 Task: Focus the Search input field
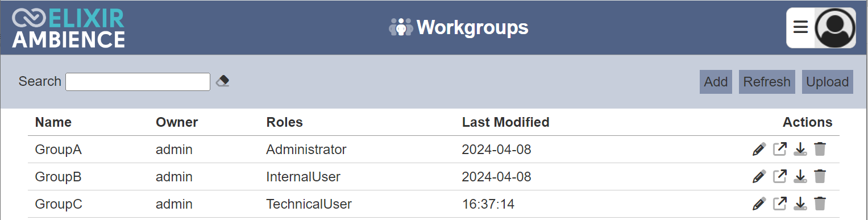138,82
